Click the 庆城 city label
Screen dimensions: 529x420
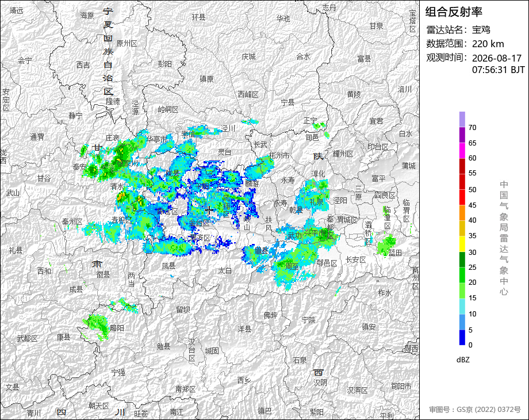pyautogui.click(x=248, y=56)
